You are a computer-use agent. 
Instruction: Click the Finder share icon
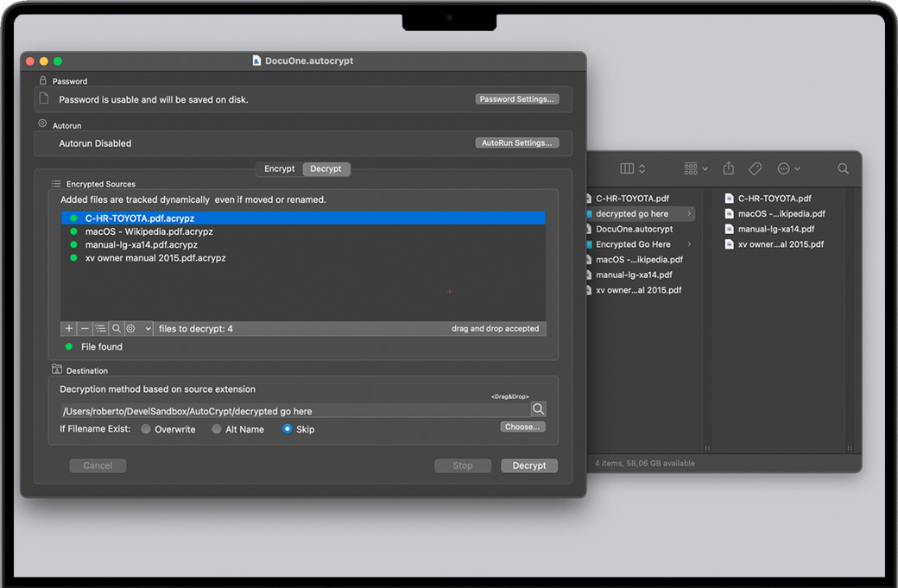728,168
